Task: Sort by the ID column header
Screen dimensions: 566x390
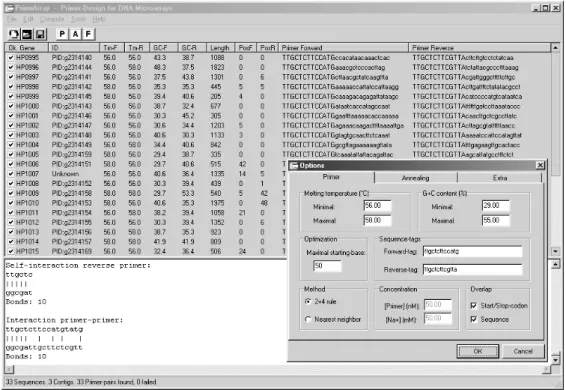Action: pos(74,48)
